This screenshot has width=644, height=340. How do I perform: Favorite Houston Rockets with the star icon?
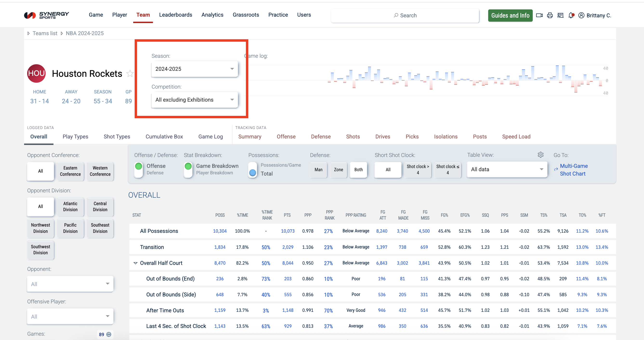click(x=130, y=73)
